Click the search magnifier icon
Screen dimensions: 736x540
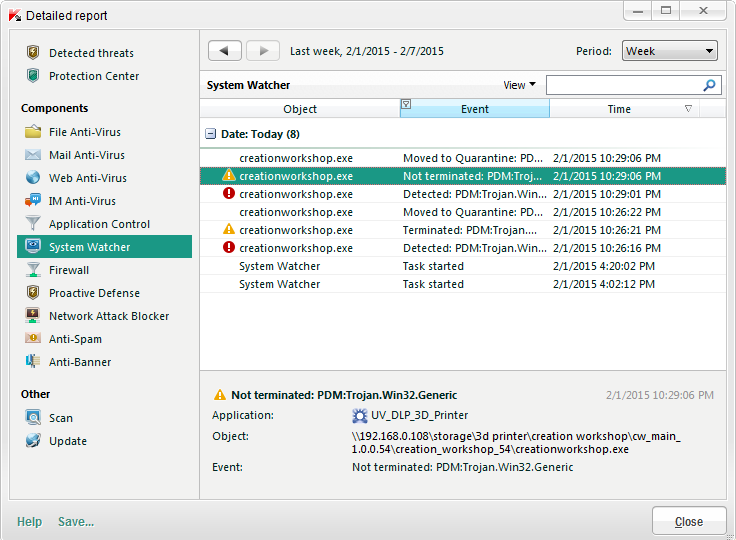click(709, 86)
